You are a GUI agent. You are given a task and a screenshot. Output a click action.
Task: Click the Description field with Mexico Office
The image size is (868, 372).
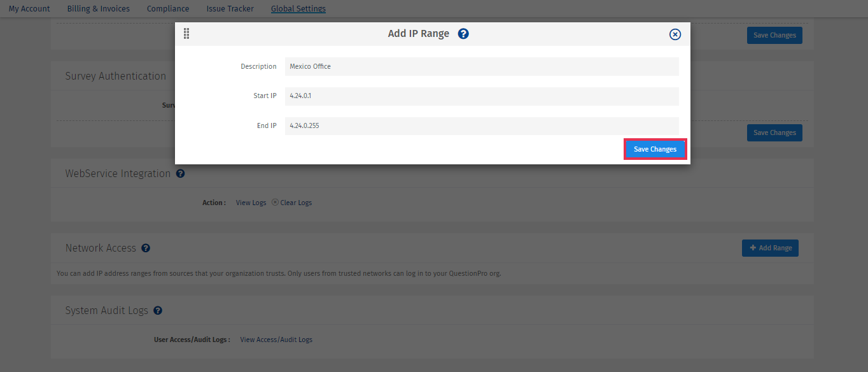click(x=482, y=66)
